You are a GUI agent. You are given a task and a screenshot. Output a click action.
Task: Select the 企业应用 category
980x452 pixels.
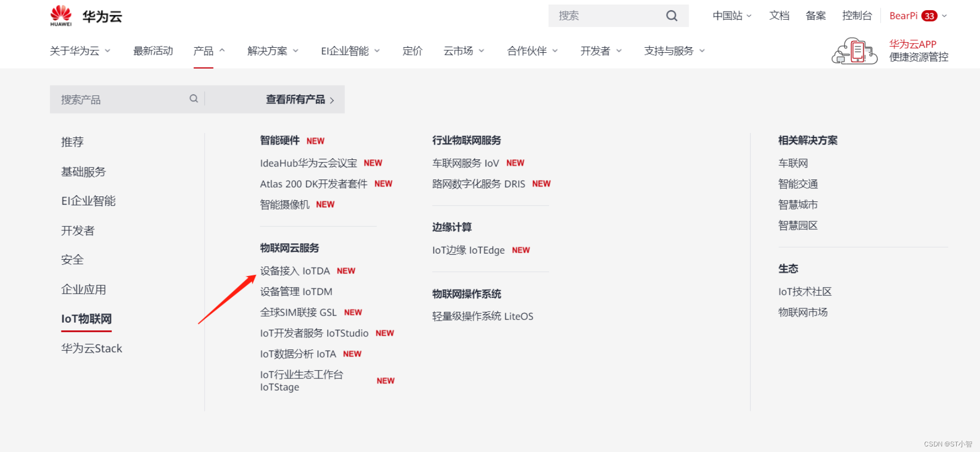click(x=83, y=289)
